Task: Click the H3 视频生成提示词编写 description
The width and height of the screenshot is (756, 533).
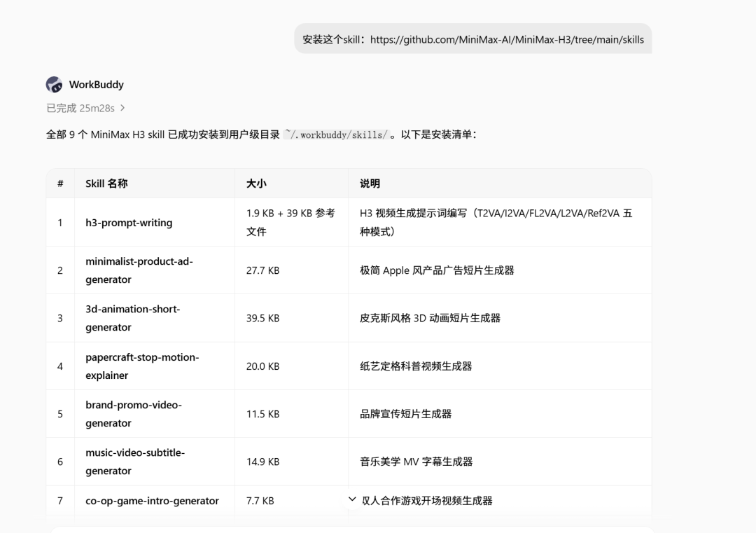Action: [x=496, y=222]
